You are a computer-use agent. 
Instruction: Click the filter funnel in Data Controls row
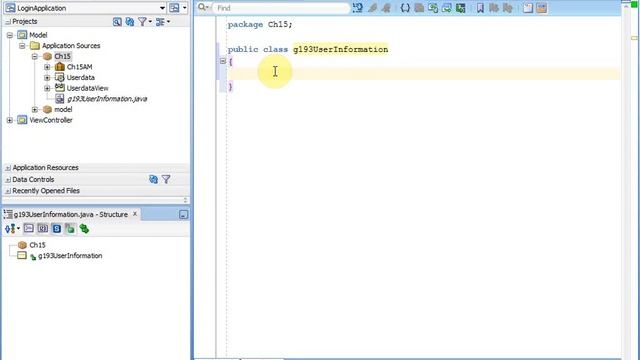(166, 179)
